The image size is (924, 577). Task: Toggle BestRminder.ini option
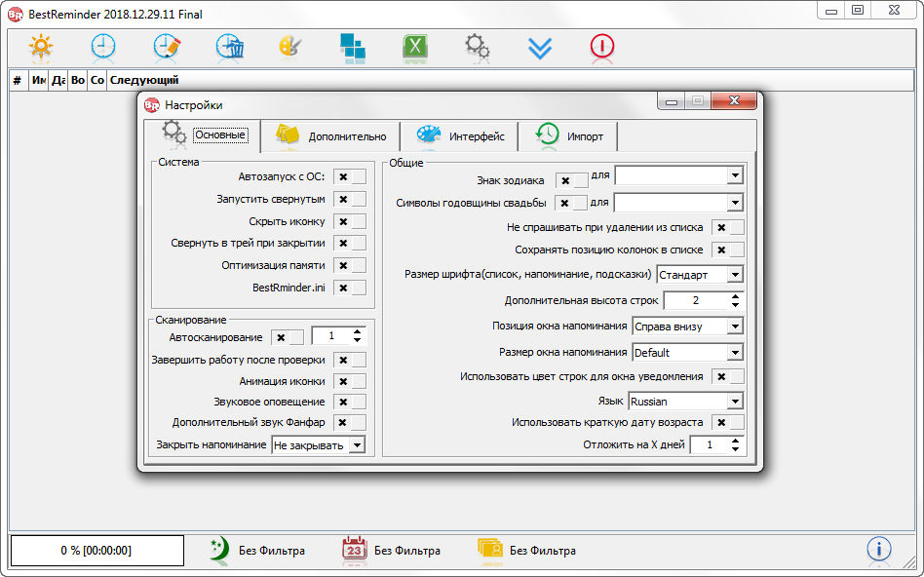coord(350,288)
